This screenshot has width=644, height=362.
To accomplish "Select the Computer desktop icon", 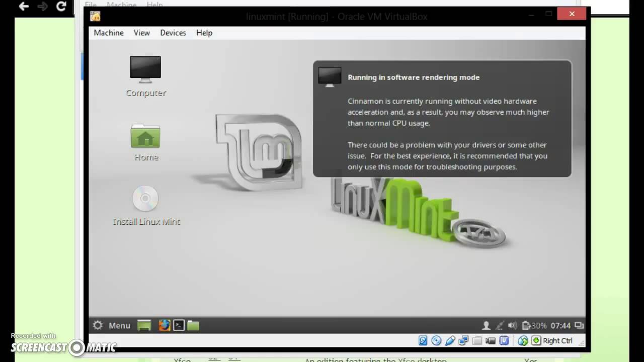I will point(145,76).
